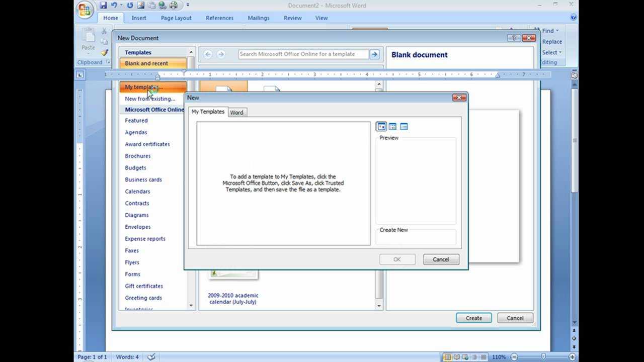Click the Undo arrow icon
The width and height of the screenshot is (644, 362).
click(x=114, y=6)
